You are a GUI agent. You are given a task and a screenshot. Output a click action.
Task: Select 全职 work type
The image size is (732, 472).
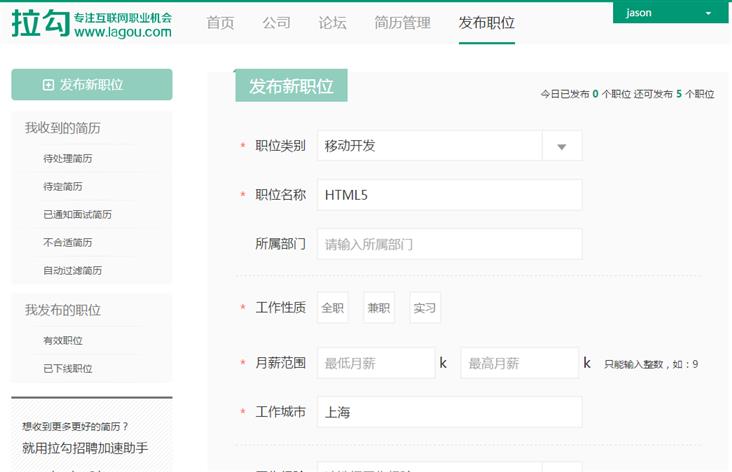tap(333, 308)
